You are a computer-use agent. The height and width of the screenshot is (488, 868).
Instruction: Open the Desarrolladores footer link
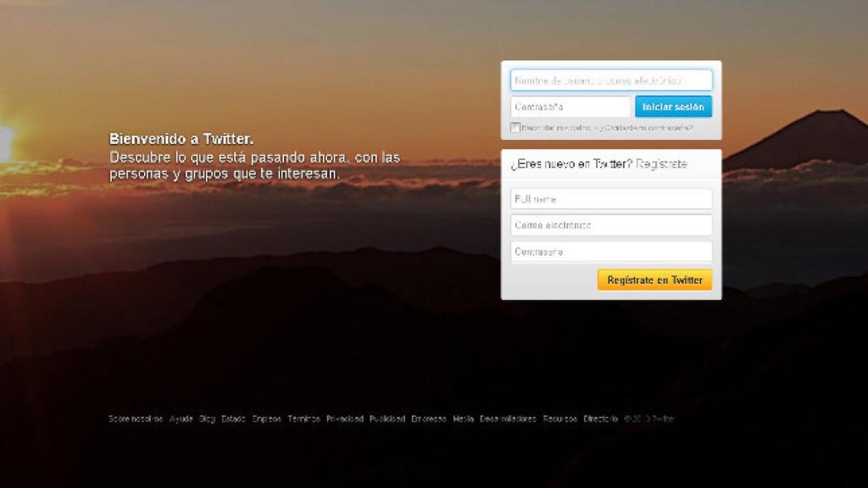(505, 417)
